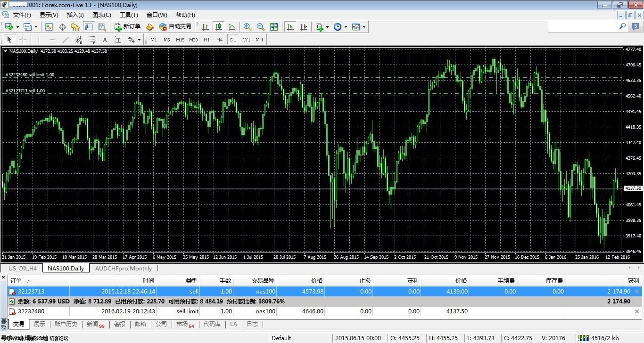
Task: Expand the Templates dropdown arrow
Action: click(x=364, y=27)
